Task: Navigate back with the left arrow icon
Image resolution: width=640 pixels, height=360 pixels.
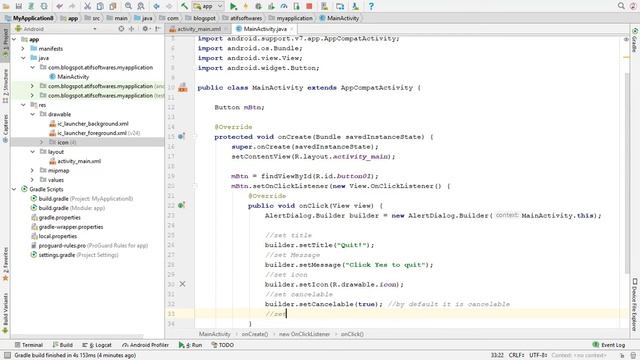Action: [156, 6]
